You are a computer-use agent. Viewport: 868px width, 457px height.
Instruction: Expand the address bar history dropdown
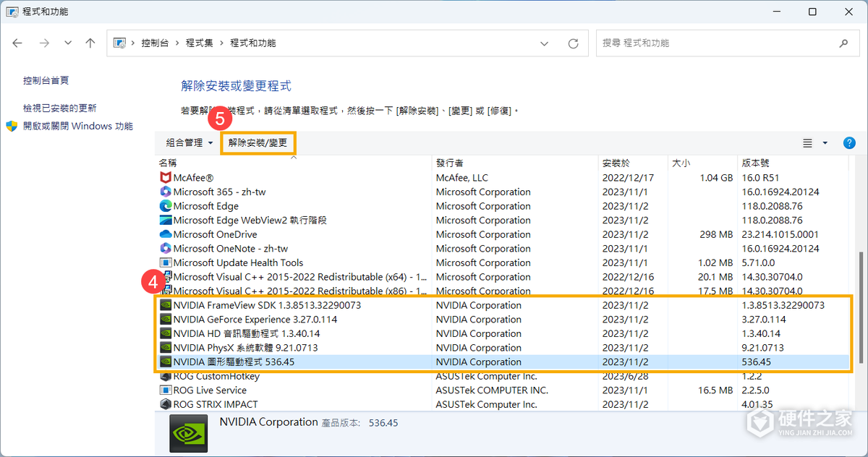[545, 43]
